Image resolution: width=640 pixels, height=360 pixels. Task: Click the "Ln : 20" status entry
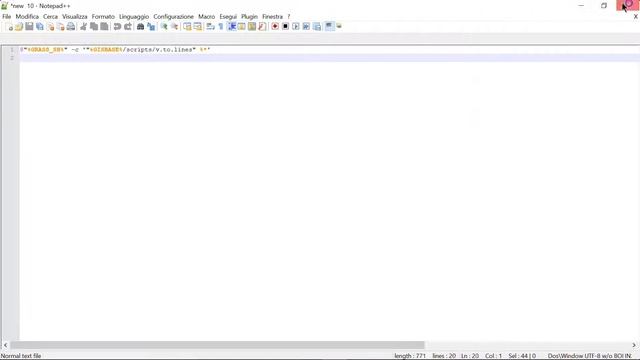[470, 356]
